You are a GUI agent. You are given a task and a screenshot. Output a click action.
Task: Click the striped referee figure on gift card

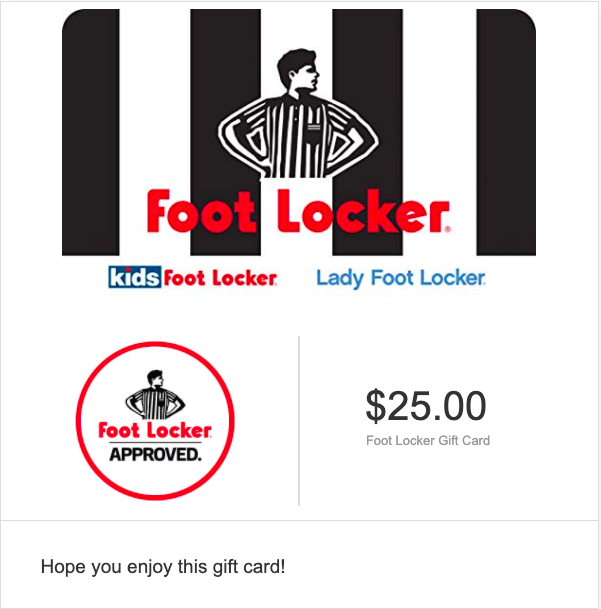click(298, 113)
